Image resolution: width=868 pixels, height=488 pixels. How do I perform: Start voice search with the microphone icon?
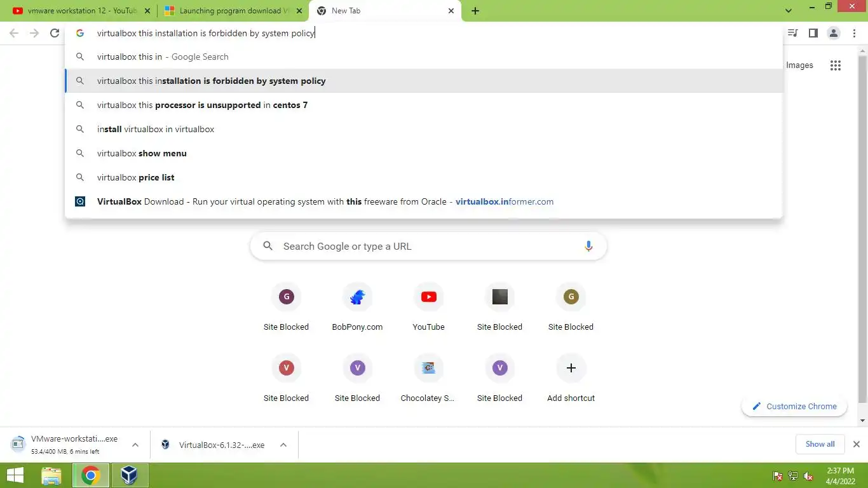click(588, 247)
